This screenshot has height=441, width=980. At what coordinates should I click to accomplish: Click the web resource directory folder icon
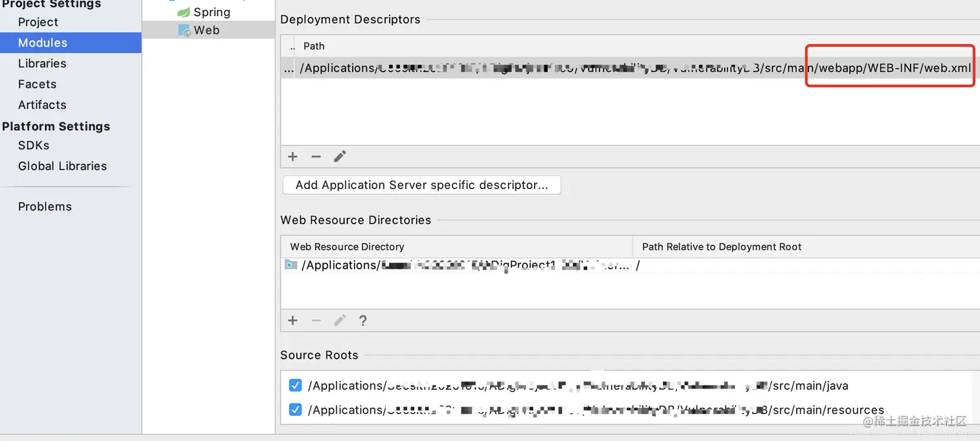pyautogui.click(x=291, y=265)
